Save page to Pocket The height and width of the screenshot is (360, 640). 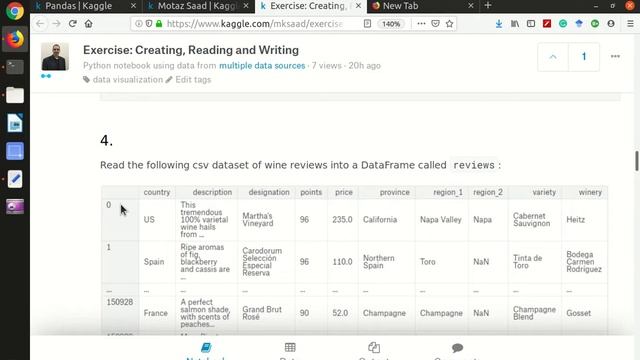coord(436,24)
